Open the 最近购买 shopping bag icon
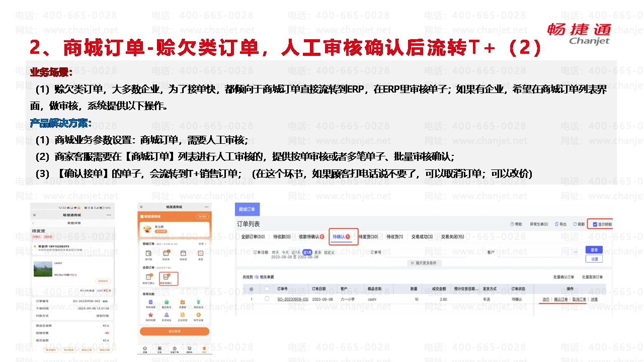The height and width of the screenshot is (362, 644). tap(166, 302)
